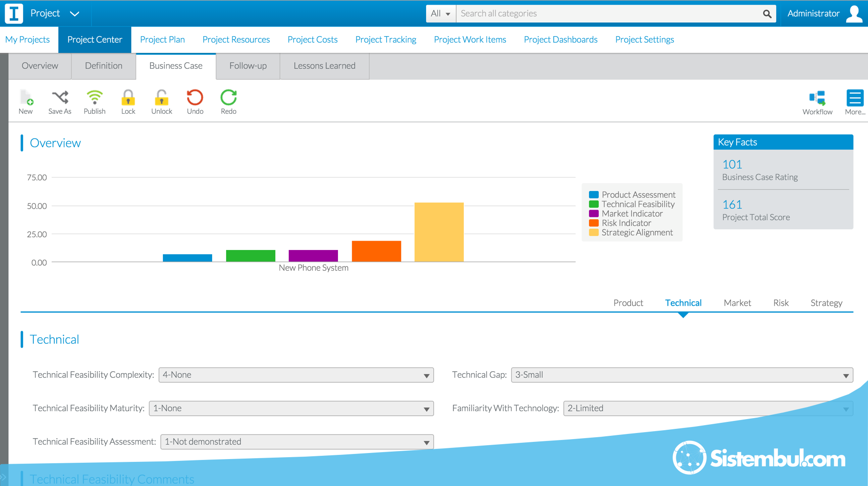Open the All categories search filter
The height and width of the screenshot is (486, 868).
[440, 13]
